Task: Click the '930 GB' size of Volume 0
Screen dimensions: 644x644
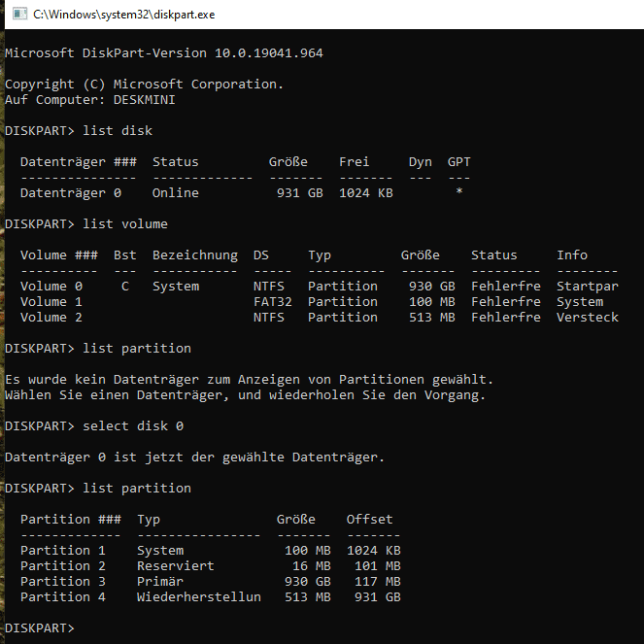Action: click(x=431, y=287)
